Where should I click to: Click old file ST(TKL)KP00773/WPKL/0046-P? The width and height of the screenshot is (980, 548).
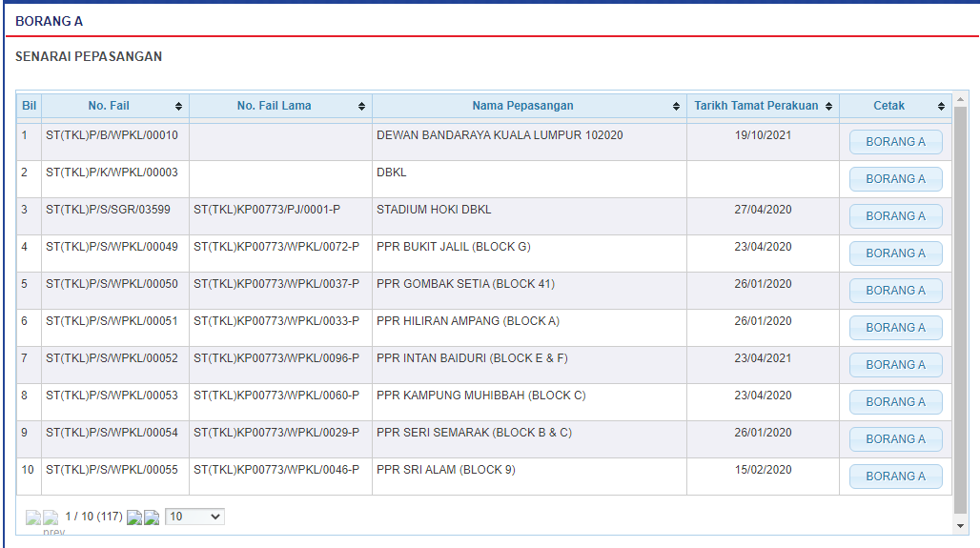tap(276, 469)
